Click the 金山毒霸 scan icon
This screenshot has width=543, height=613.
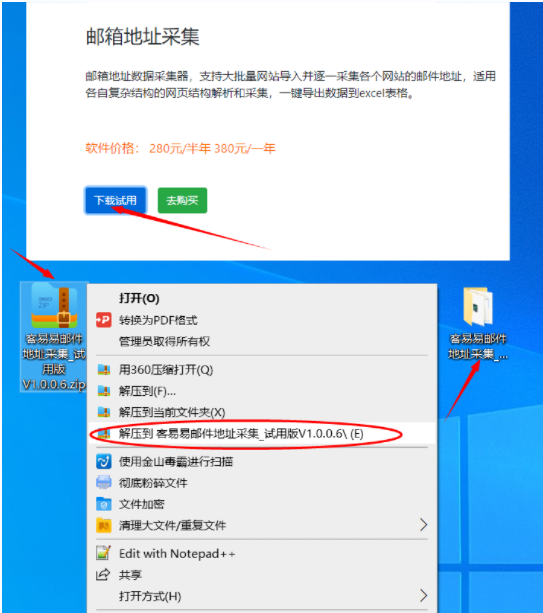coord(104,461)
